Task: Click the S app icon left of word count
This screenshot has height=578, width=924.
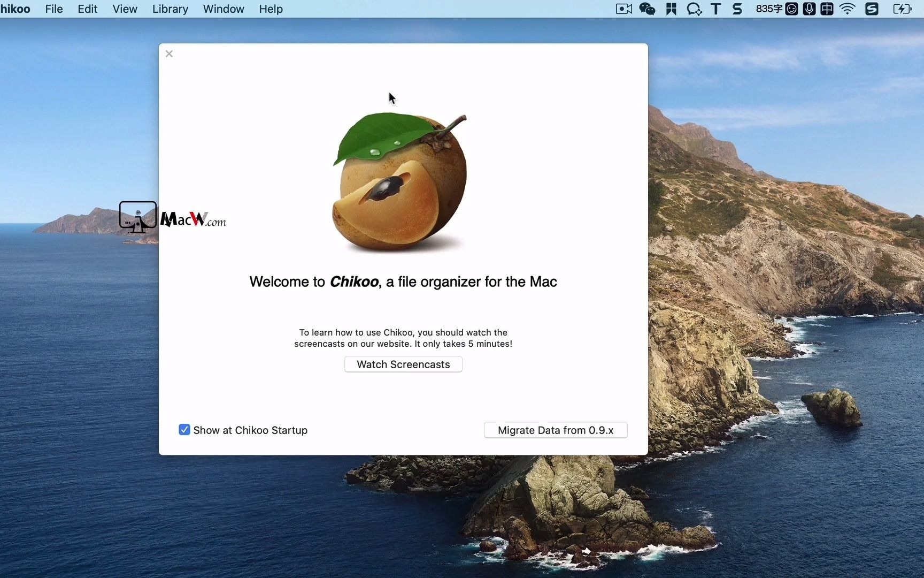Action: (x=737, y=9)
